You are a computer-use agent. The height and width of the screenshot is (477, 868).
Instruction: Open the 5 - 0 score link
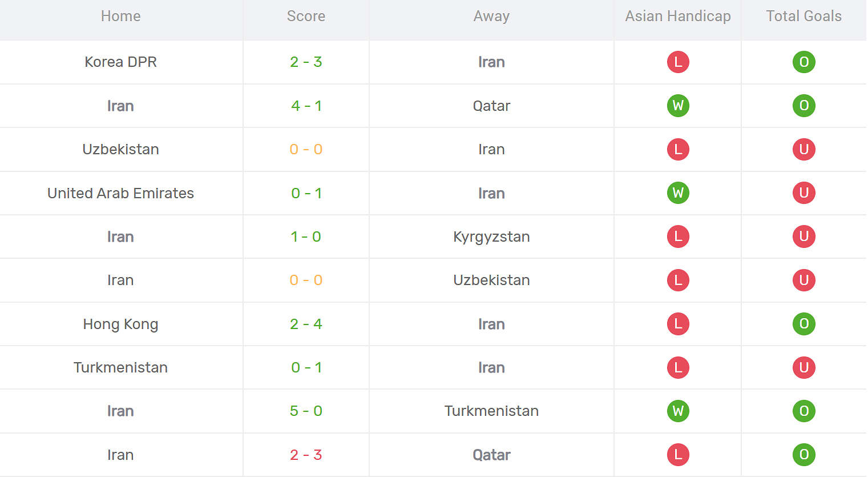(x=306, y=411)
